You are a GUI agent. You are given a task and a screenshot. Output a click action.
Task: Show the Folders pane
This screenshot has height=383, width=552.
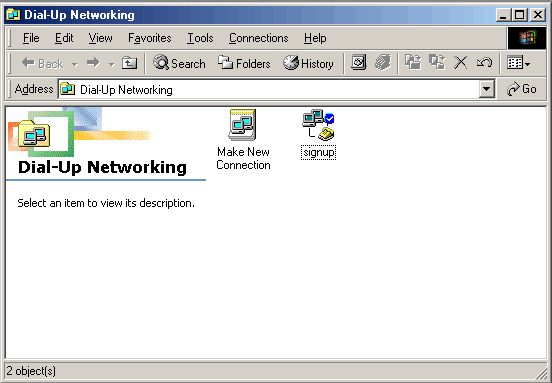point(244,63)
